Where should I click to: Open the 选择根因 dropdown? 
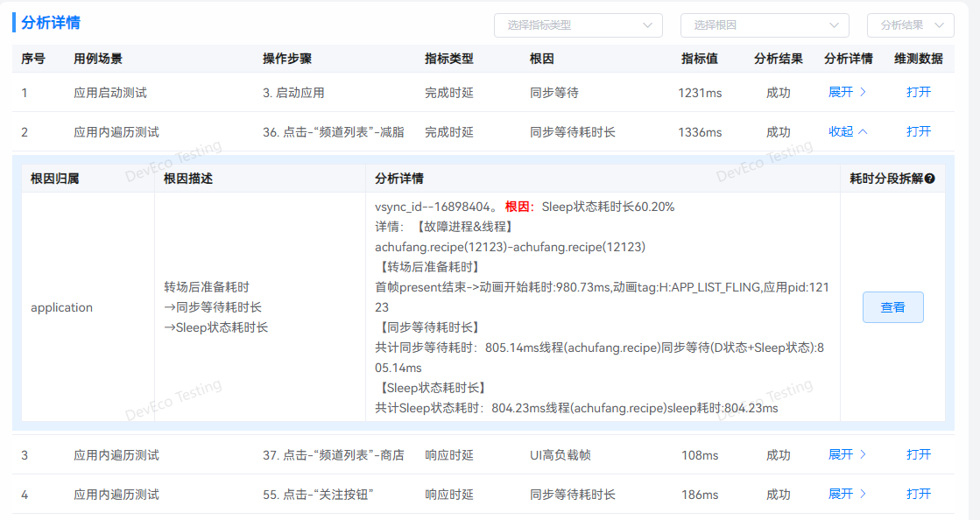pos(765,25)
